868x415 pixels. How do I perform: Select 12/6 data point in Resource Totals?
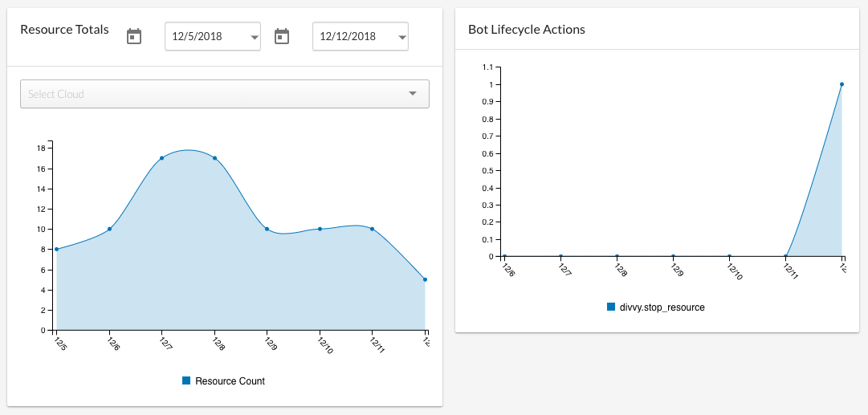pos(110,229)
